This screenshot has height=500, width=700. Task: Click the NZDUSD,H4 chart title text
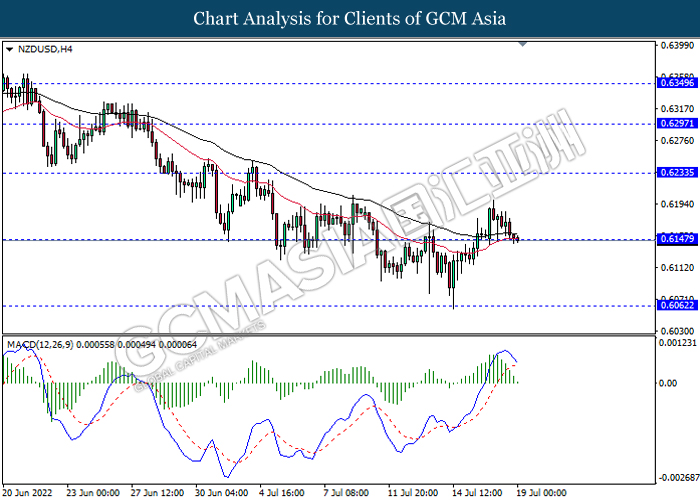coord(45,49)
